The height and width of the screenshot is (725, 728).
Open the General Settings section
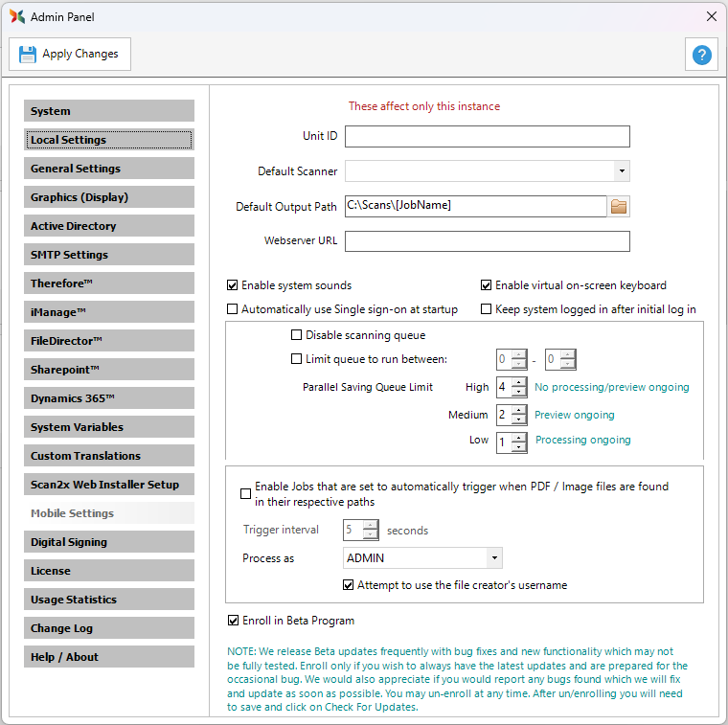click(109, 169)
